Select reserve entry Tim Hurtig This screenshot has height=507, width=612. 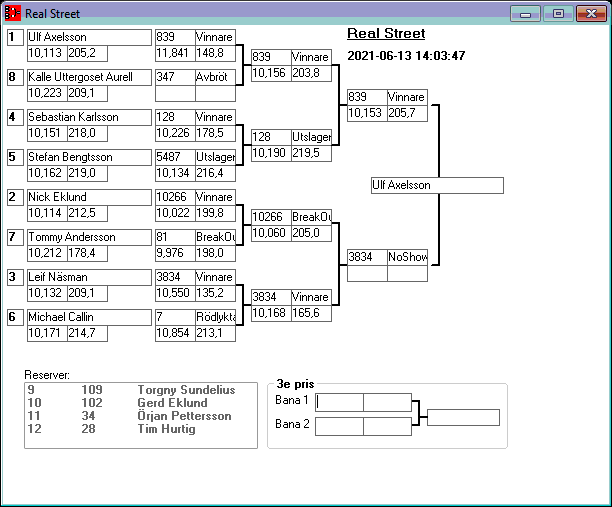(x=165, y=429)
